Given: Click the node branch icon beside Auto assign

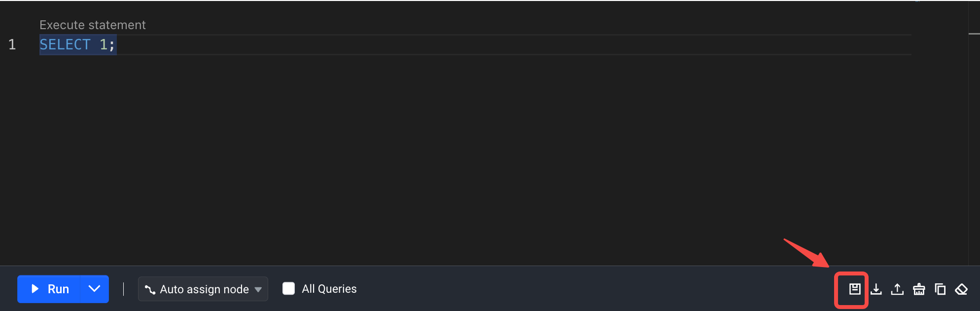Looking at the screenshot, I should point(150,289).
